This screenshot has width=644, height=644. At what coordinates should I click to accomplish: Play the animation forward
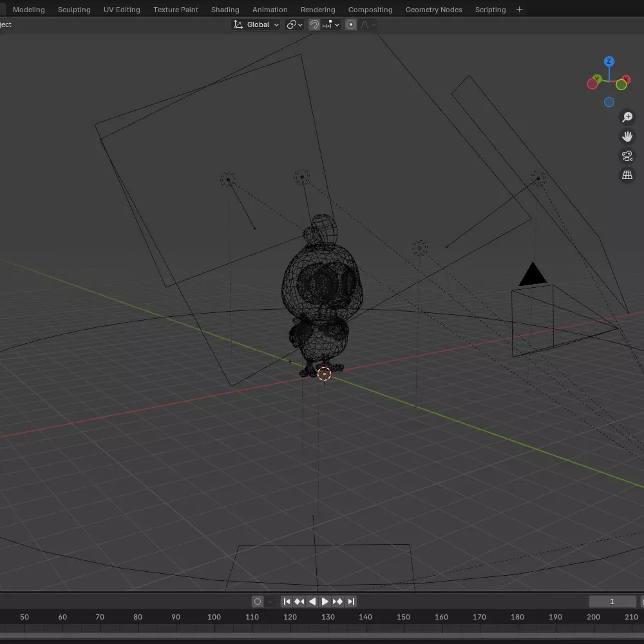click(325, 601)
